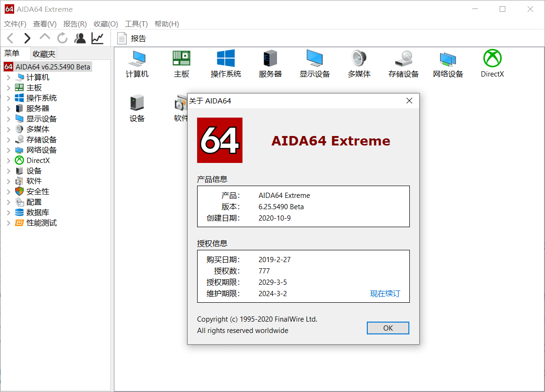Click the 维护期限 value 2024-3-2
Viewport: 545px width, 392px height.
pyautogui.click(x=272, y=294)
